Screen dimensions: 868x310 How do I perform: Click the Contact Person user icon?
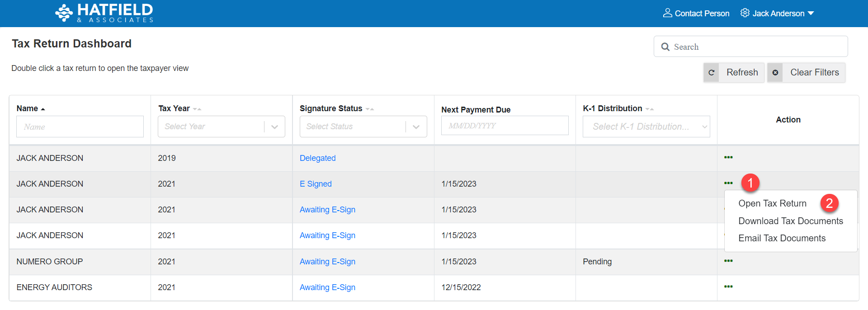pyautogui.click(x=667, y=13)
